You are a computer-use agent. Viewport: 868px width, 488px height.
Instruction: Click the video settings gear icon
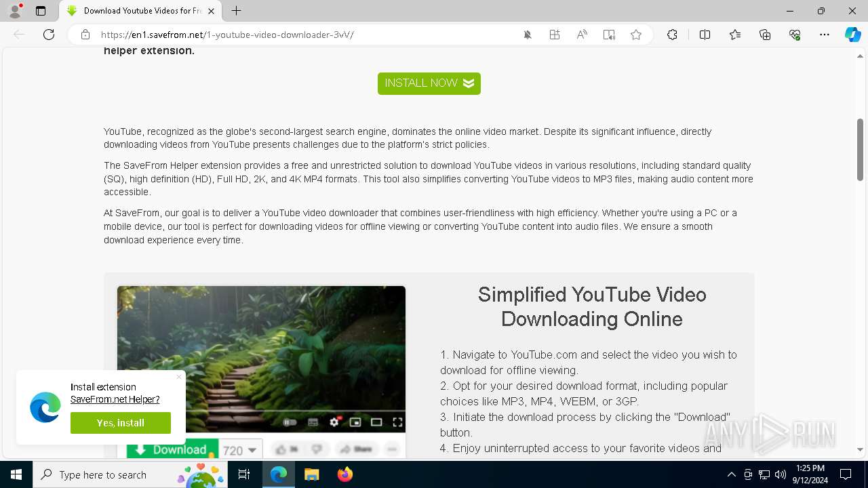pos(334,422)
